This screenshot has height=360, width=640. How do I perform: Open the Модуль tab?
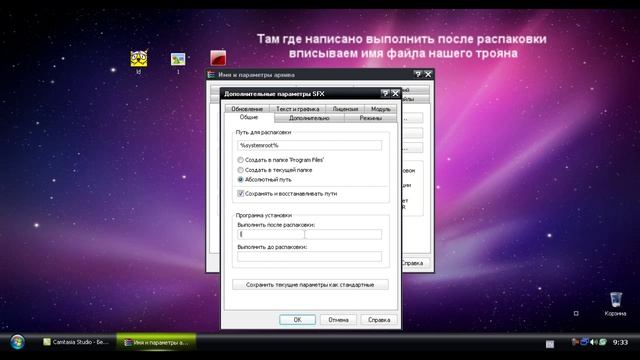[x=381, y=109]
